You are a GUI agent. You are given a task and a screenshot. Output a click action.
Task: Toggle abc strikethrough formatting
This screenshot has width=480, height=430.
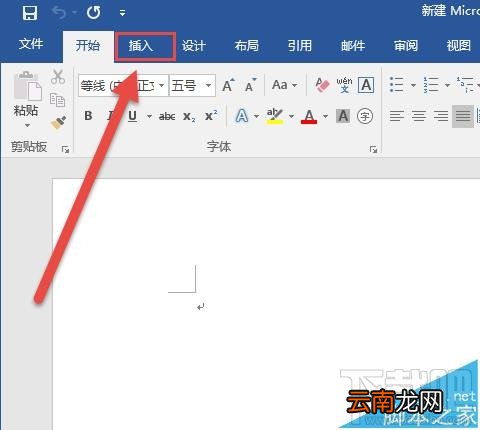(167, 116)
